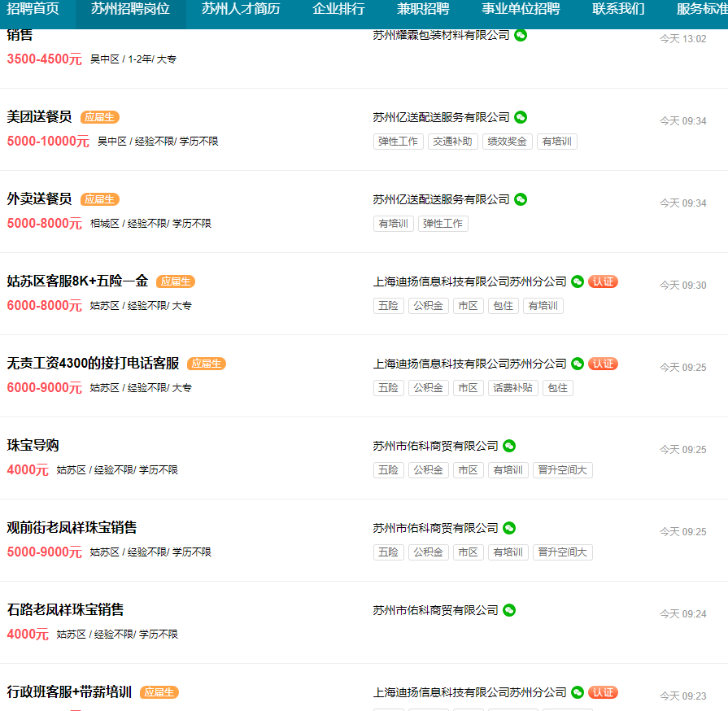This screenshot has width=728, height=711.
Task: Click WeChat icon in 观前街老凤祥珠宝销售 row
Action: click(509, 528)
